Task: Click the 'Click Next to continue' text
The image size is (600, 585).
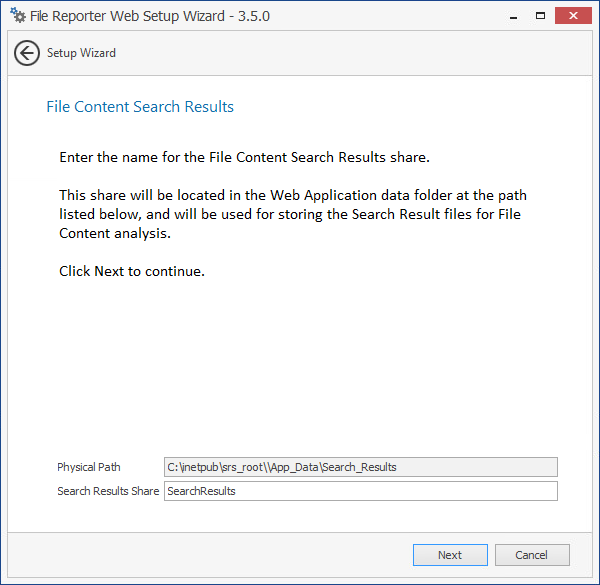Action: (132, 271)
